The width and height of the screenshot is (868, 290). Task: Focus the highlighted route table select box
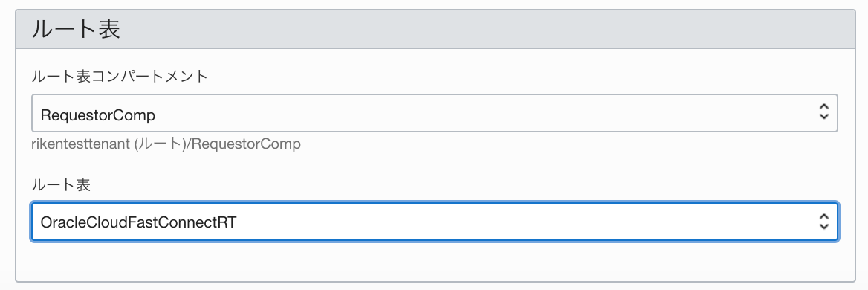click(435, 222)
